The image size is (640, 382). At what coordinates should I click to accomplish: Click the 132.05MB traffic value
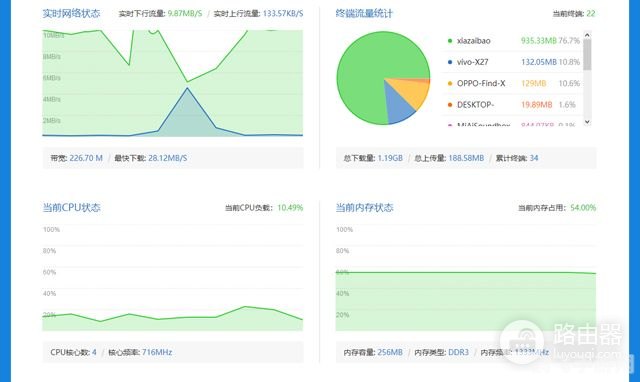(x=539, y=62)
